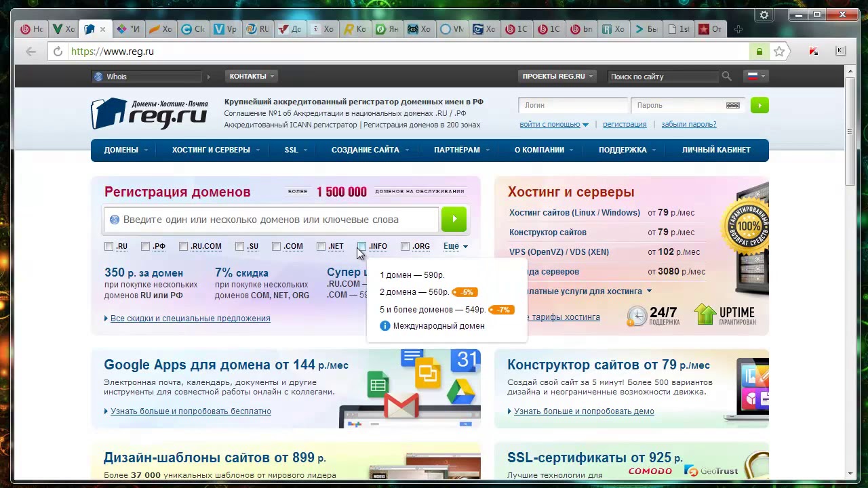The height and width of the screenshot is (488, 868).
Task: Click the Kaspersky extension icon
Action: click(814, 52)
